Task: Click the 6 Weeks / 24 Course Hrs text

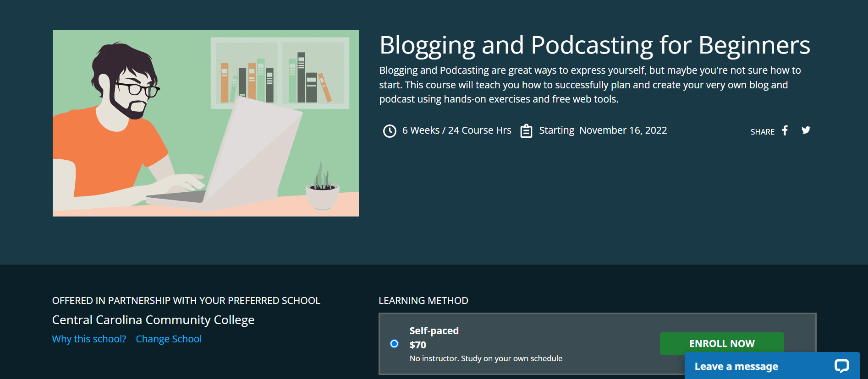Action: 456,130
